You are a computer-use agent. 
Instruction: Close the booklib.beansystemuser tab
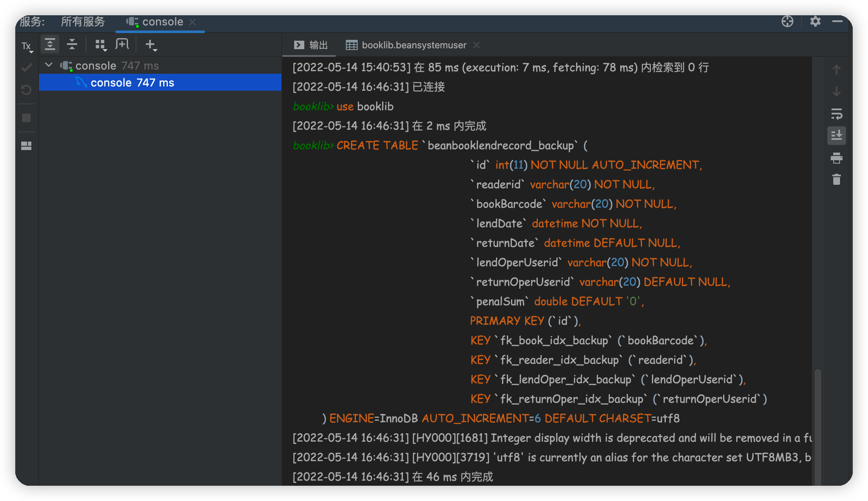476,45
